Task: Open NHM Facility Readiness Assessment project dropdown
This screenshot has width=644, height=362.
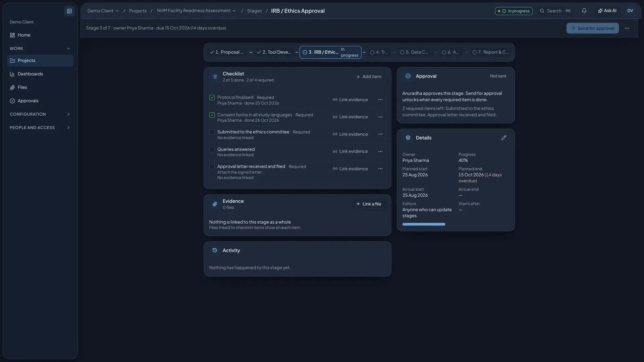Action: 197,11
